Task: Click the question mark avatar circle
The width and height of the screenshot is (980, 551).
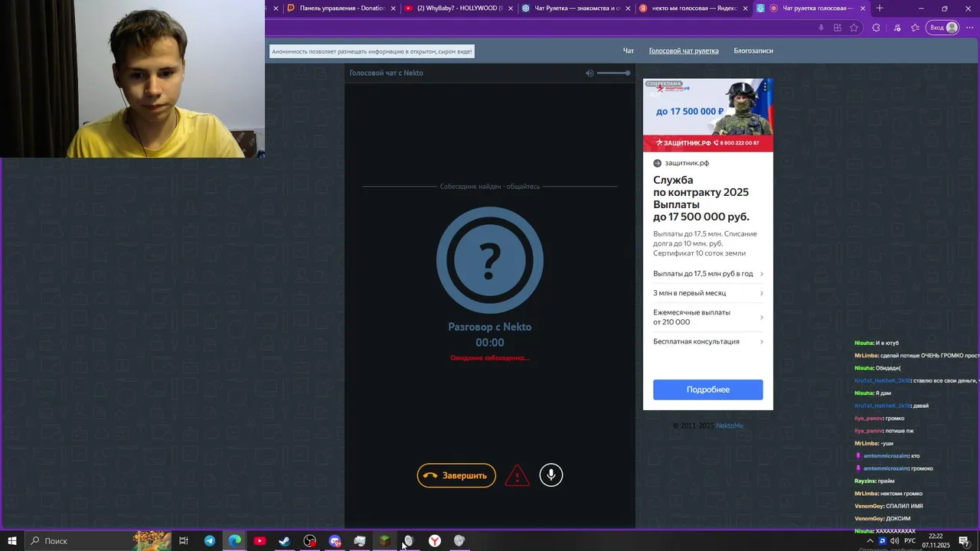Action: pos(490,260)
